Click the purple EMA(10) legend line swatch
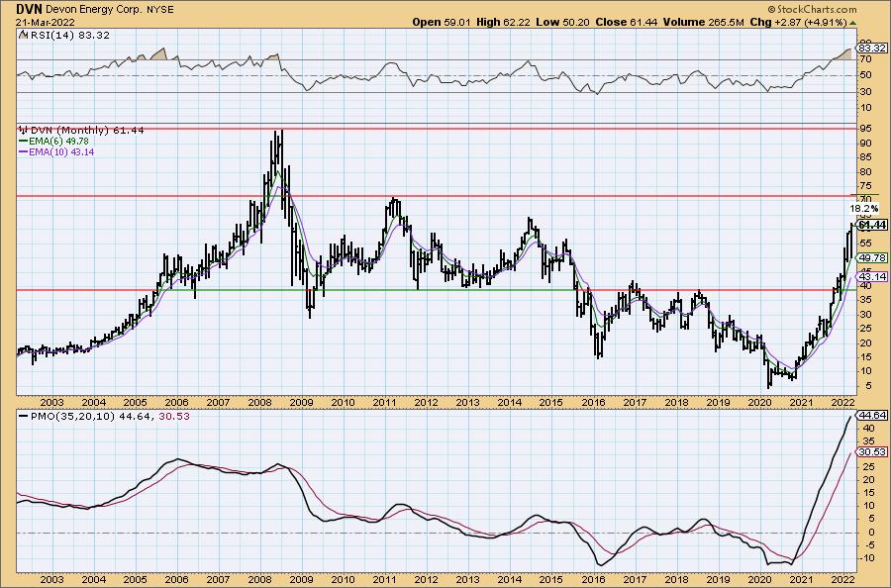891x588 pixels. click(x=23, y=152)
